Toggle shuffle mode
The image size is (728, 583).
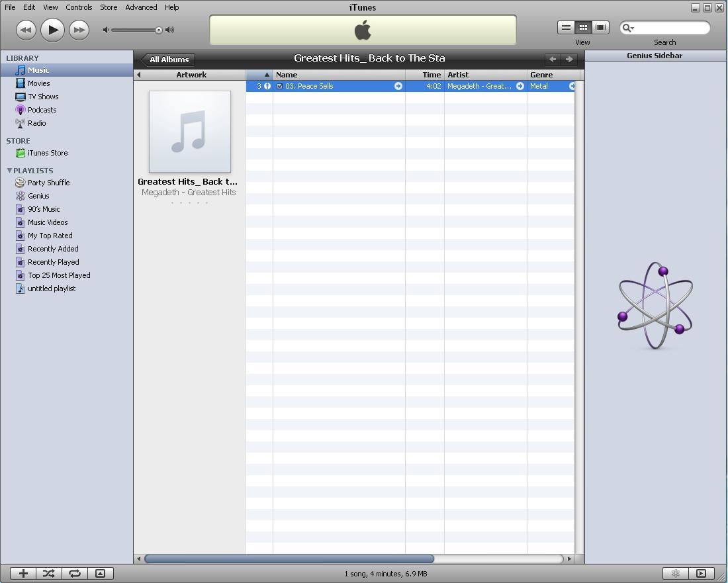pos(49,573)
